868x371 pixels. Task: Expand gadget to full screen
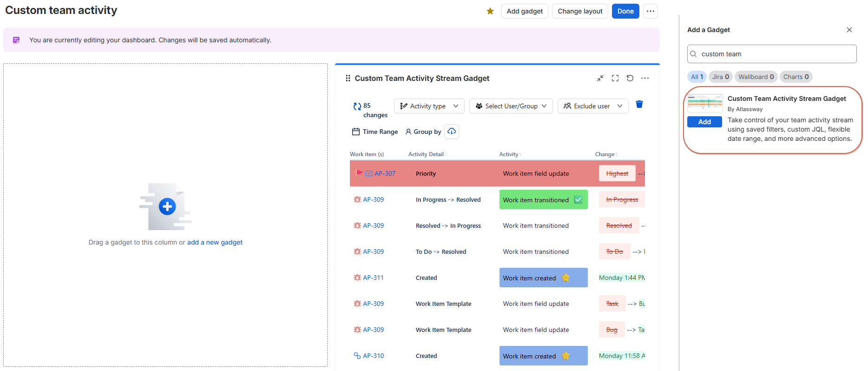pos(615,78)
